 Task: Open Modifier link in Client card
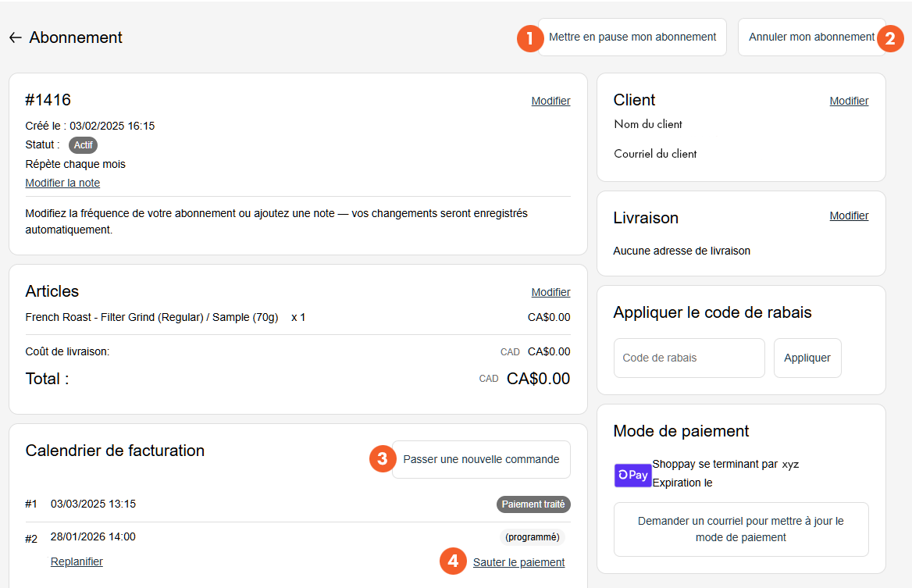tap(849, 101)
